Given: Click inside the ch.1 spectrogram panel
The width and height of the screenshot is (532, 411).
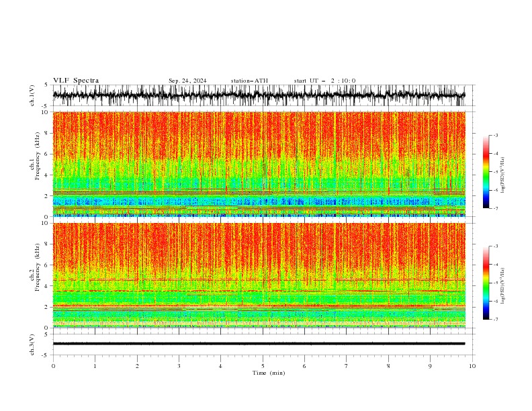Looking at the screenshot, I should (259, 164).
